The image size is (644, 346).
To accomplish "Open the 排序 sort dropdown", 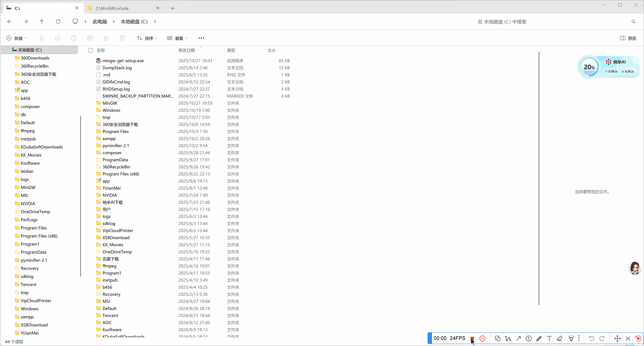I will (x=147, y=38).
